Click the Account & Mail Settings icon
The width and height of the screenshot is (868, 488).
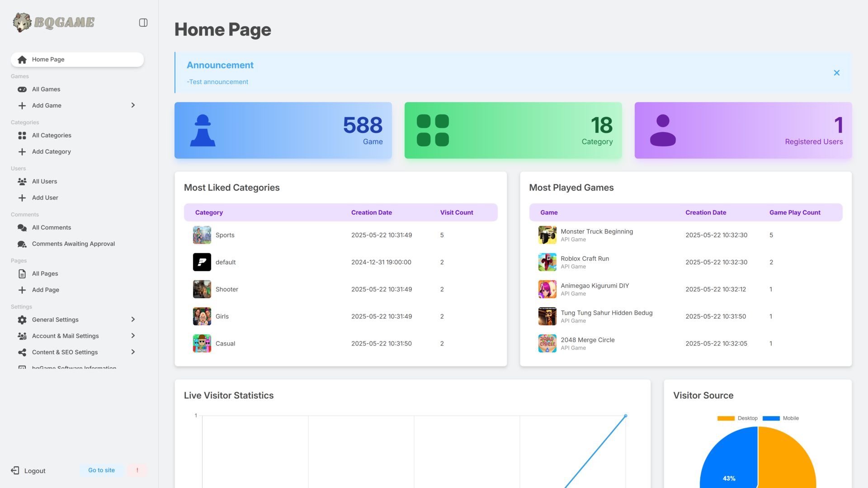22,336
